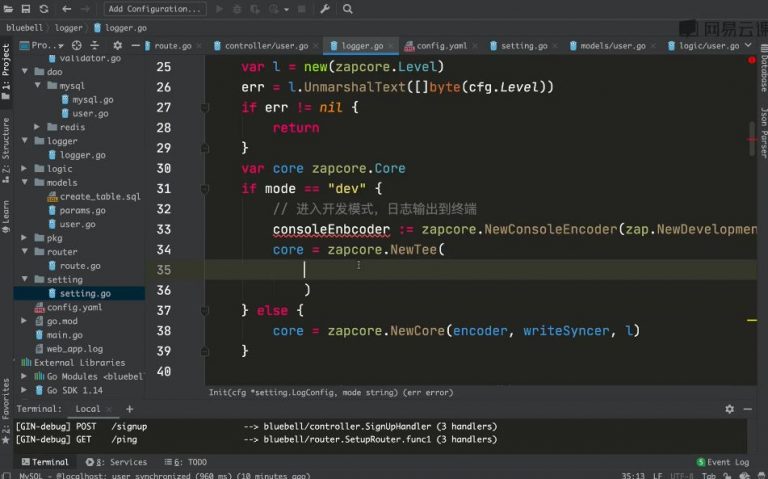
Task: Click the Add Configuration button
Action: point(154,9)
